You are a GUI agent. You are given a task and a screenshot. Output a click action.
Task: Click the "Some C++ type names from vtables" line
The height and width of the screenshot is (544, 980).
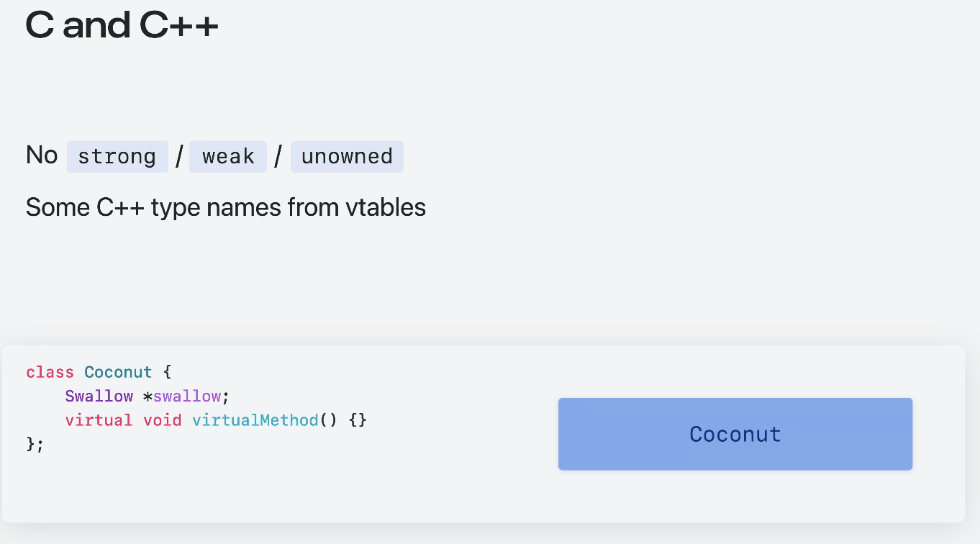click(226, 208)
